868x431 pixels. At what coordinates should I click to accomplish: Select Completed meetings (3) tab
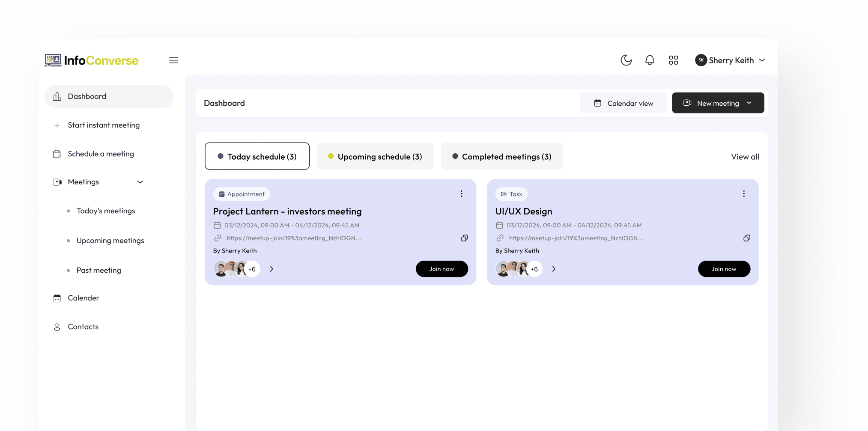[x=502, y=156]
